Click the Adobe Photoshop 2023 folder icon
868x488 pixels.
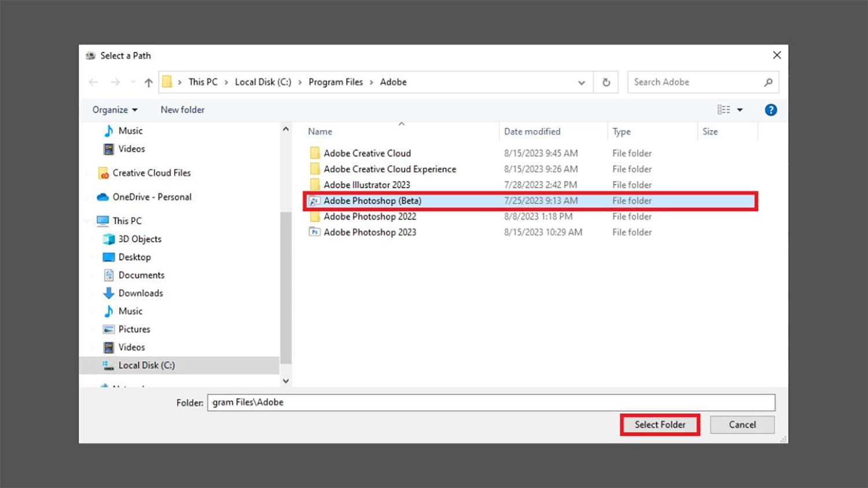[x=314, y=232]
